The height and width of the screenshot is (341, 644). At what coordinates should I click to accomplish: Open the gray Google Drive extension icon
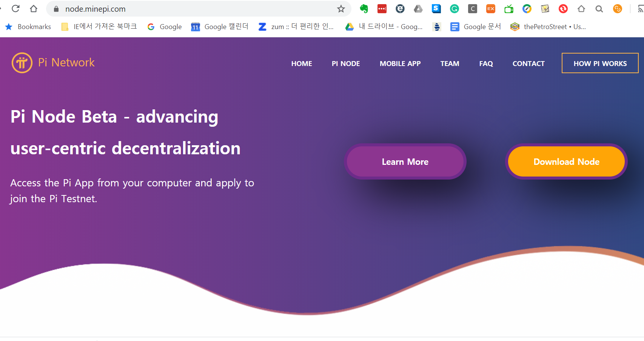pos(418,9)
